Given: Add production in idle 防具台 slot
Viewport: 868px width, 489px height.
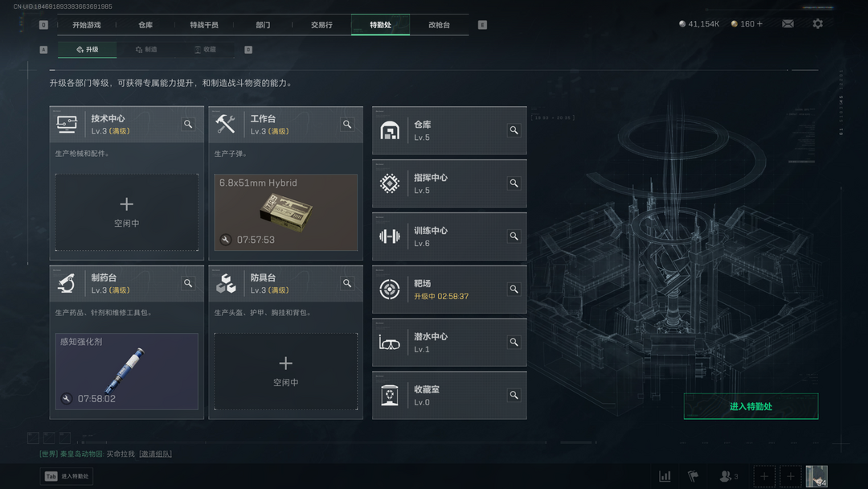Looking at the screenshot, I should (x=285, y=372).
